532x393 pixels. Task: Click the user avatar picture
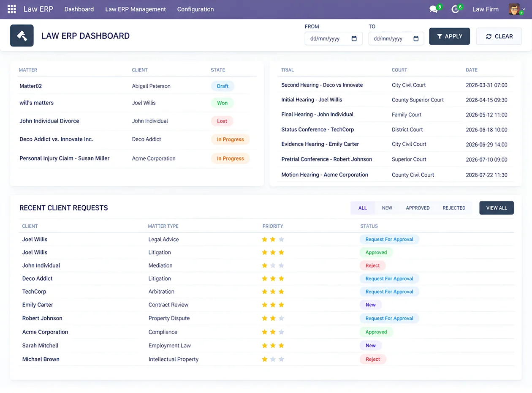(x=514, y=9)
